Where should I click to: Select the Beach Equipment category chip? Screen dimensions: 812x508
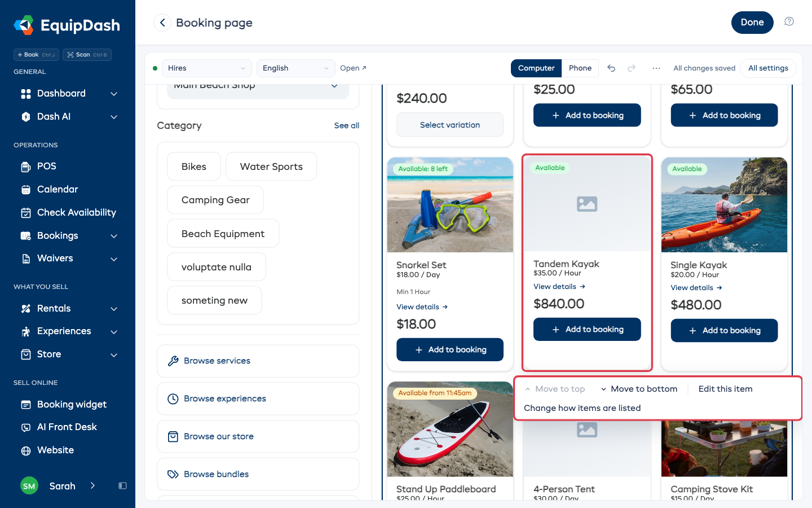click(x=223, y=234)
